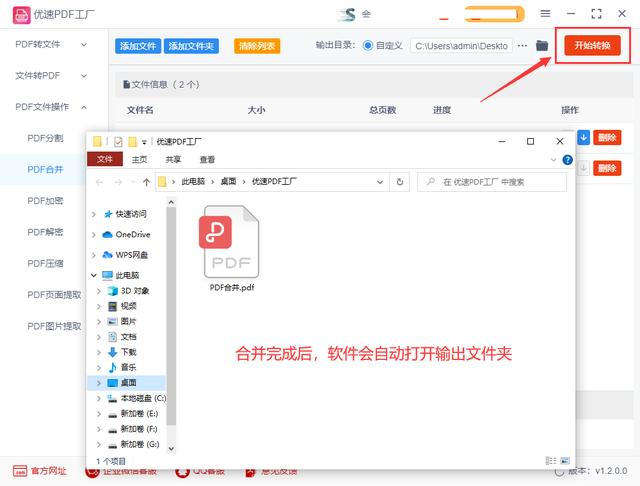The height and width of the screenshot is (486, 640).
Task: Select the 自定义 output directory radio button
Action: pyautogui.click(x=368, y=45)
